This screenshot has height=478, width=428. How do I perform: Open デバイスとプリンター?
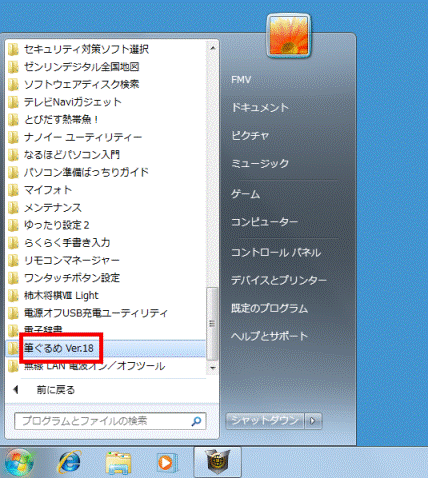(279, 280)
